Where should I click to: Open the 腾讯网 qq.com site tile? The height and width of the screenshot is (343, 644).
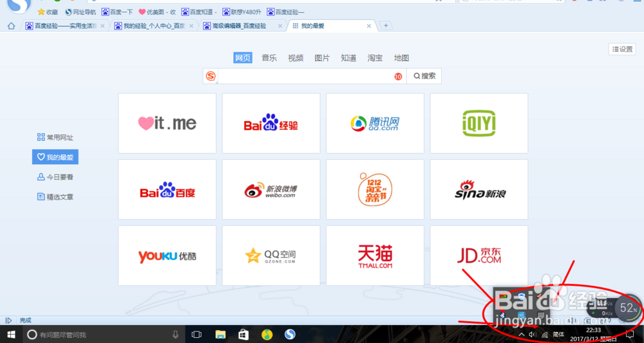(375, 123)
